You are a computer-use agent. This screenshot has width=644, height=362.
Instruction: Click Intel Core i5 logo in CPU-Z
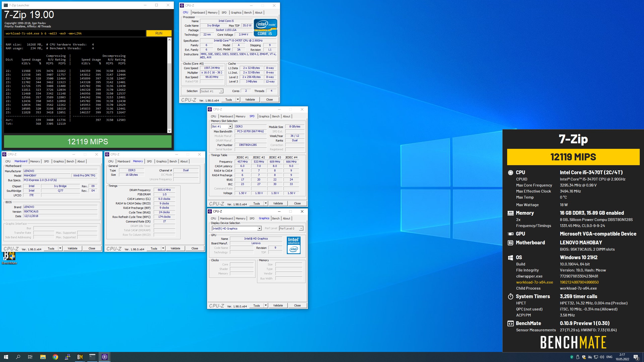[265, 27]
